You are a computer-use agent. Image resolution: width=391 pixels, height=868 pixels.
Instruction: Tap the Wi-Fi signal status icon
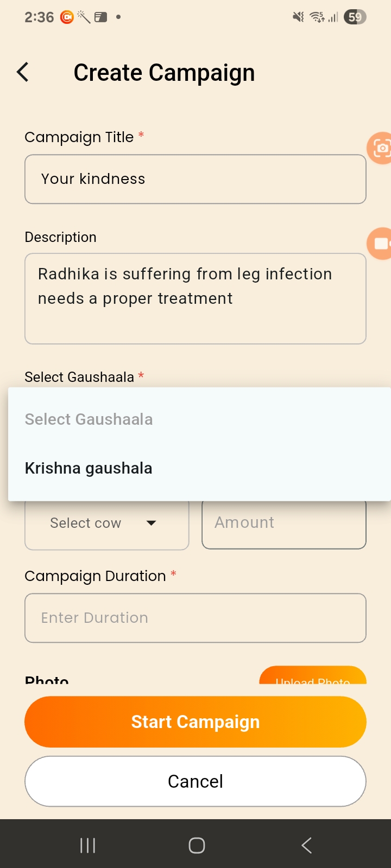[317, 17]
